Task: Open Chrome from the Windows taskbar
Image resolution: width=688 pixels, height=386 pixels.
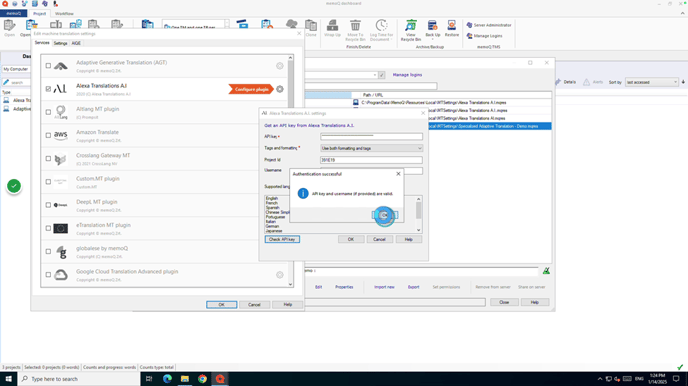Action: click(x=202, y=379)
